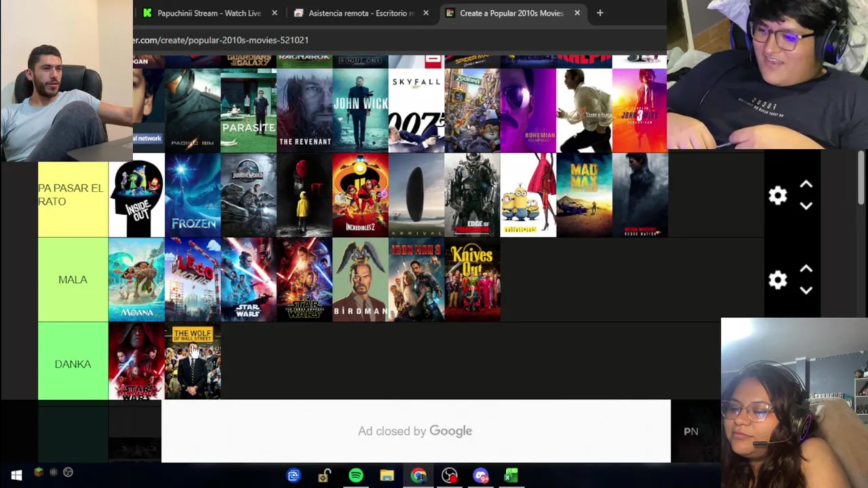Close the Asistencia remota tab
Screen dimensions: 868x488
pyautogui.click(x=426, y=13)
